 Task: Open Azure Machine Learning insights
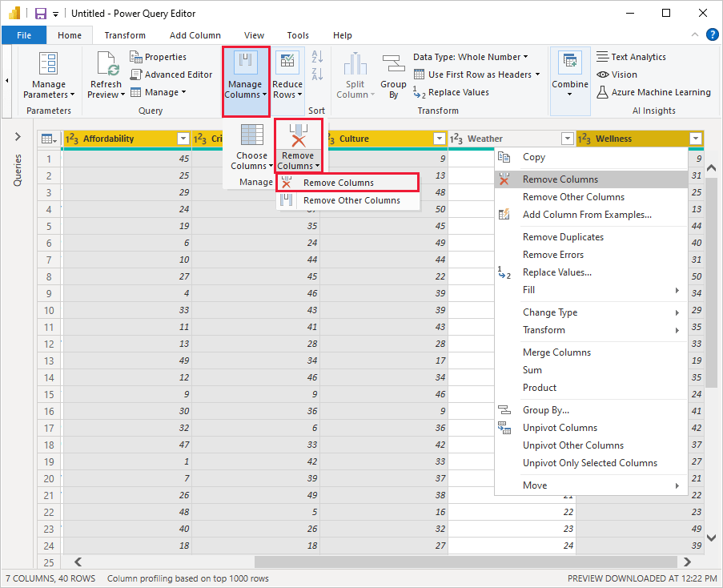coord(653,92)
